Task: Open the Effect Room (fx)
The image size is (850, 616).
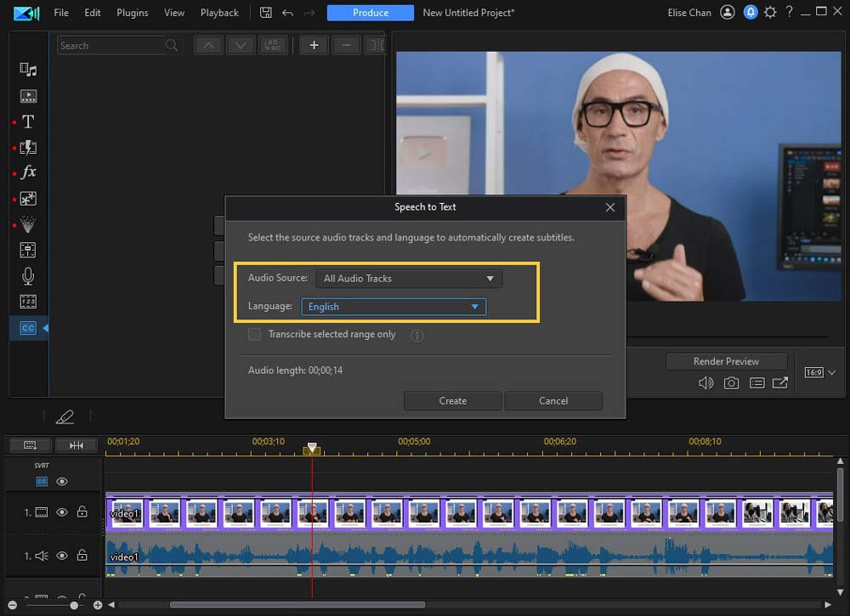Action: point(28,172)
